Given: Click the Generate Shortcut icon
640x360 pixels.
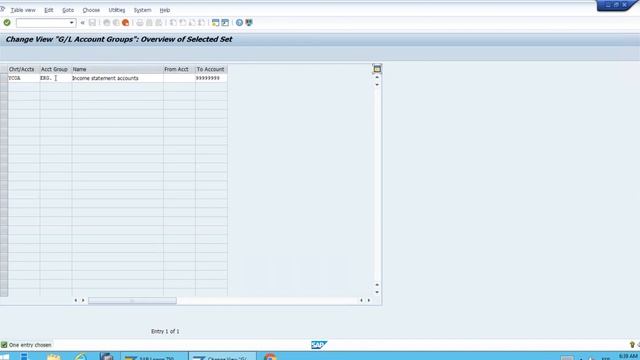Looking at the screenshot, I should pyautogui.click(x=225, y=22).
